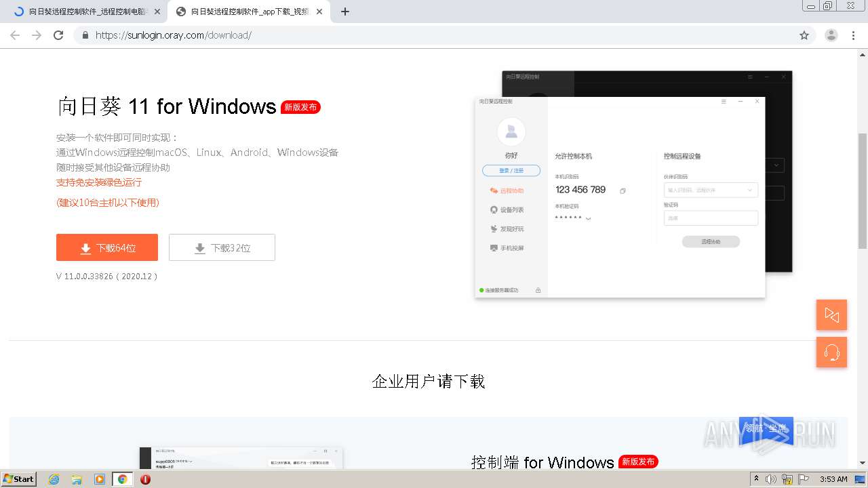Click the 建议10台主机以下使用 note
Screen dimensions: 868x488
[108, 203]
